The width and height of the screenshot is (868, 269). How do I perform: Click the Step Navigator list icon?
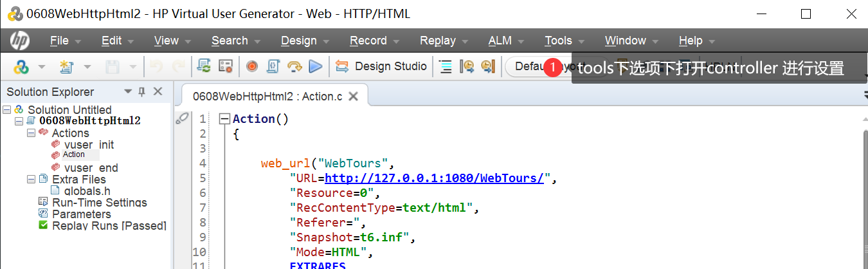pyautogui.click(x=446, y=66)
